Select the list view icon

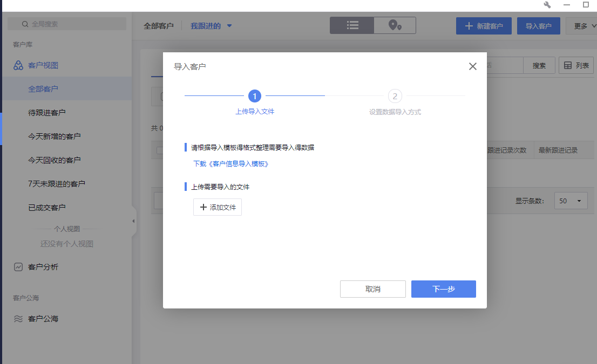coord(352,25)
